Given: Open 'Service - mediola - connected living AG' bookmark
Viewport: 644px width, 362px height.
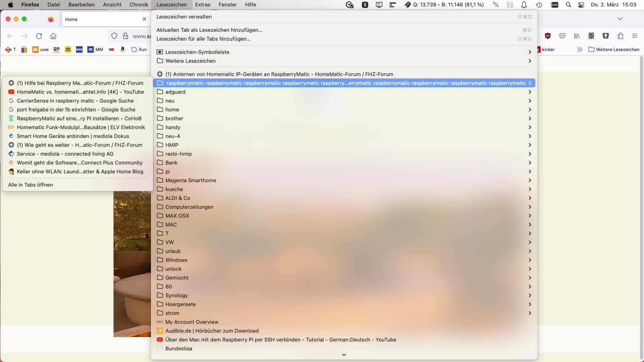Looking at the screenshot, I should 78,154.
